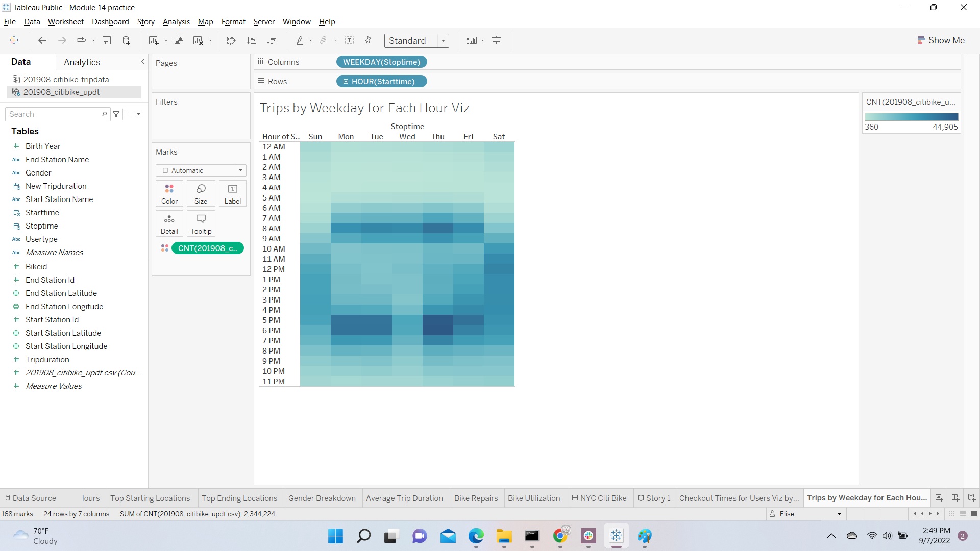Click the Swap Rows and Columns icon
980x551 pixels.
point(231,40)
